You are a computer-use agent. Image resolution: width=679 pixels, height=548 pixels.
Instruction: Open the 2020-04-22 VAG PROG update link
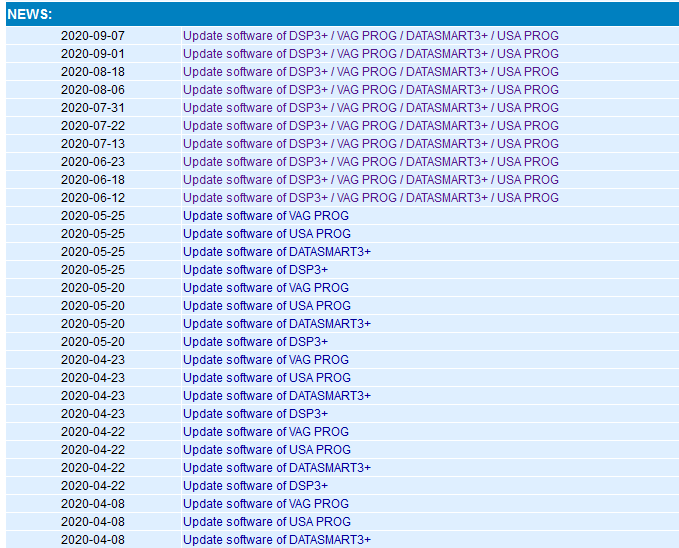(x=266, y=431)
